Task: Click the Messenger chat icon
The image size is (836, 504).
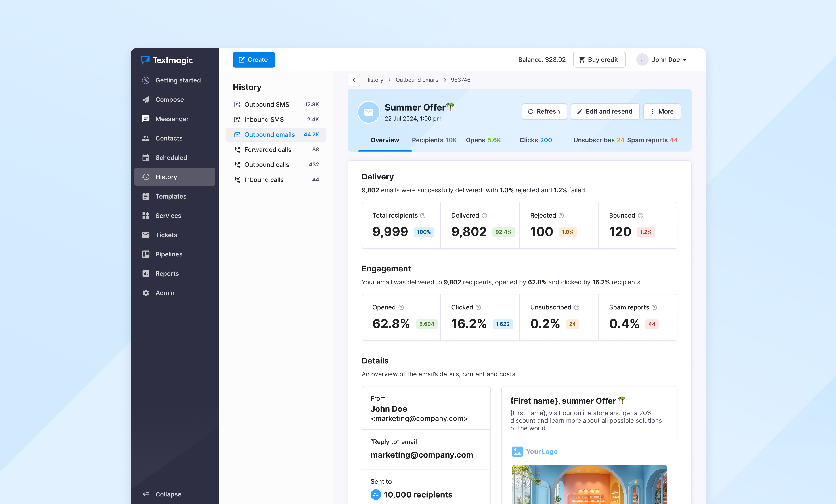Action: coord(146,119)
